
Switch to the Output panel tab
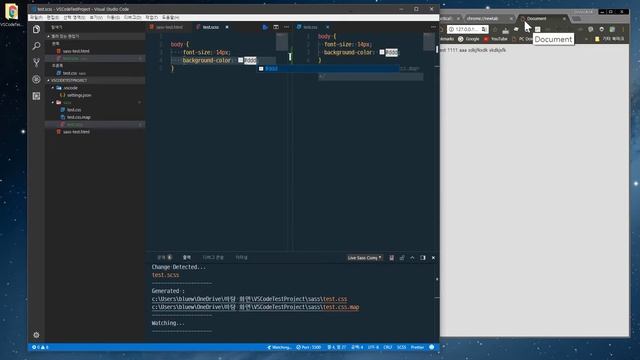(x=187, y=258)
